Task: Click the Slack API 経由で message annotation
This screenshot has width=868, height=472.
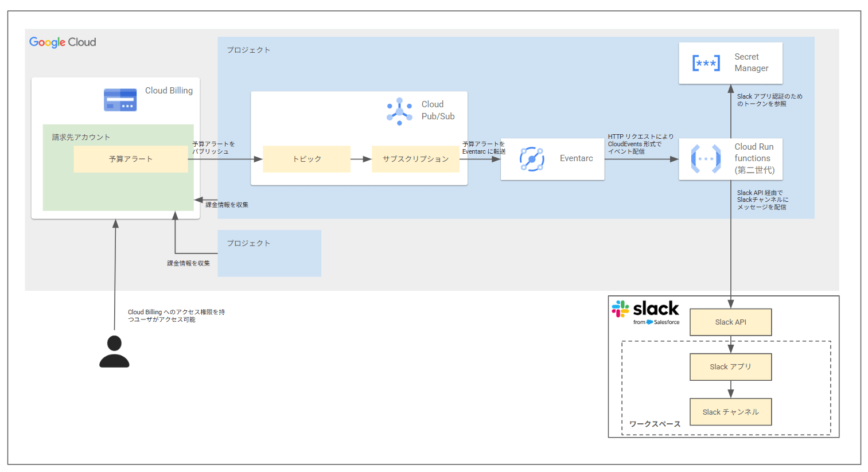Action: pos(762,200)
